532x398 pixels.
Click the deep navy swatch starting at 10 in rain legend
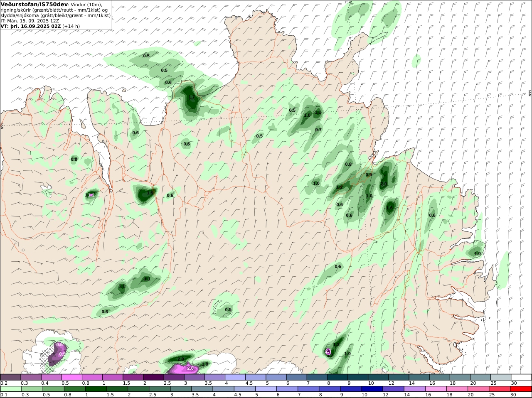pos(372,388)
